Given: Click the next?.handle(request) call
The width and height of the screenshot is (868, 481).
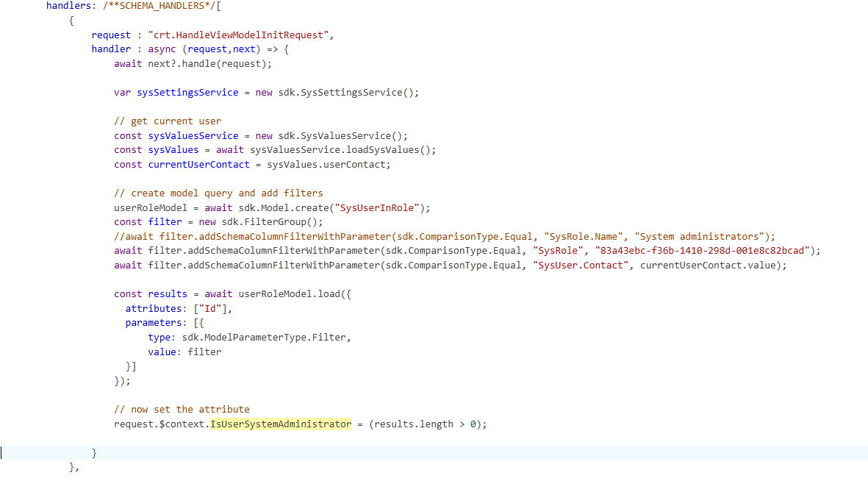Looking at the screenshot, I should pyautogui.click(x=209, y=64).
